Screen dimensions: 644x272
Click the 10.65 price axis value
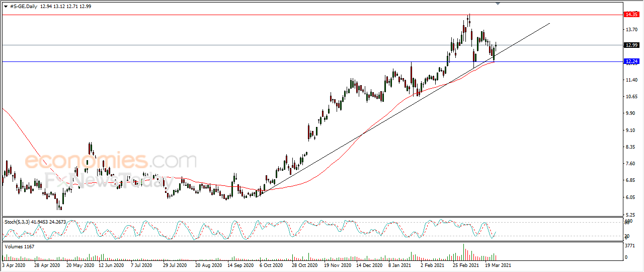pos(631,97)
